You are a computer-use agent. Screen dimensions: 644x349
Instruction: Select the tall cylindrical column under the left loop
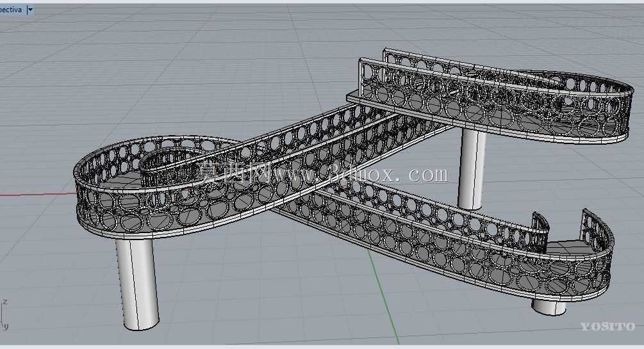pos(138,284)
